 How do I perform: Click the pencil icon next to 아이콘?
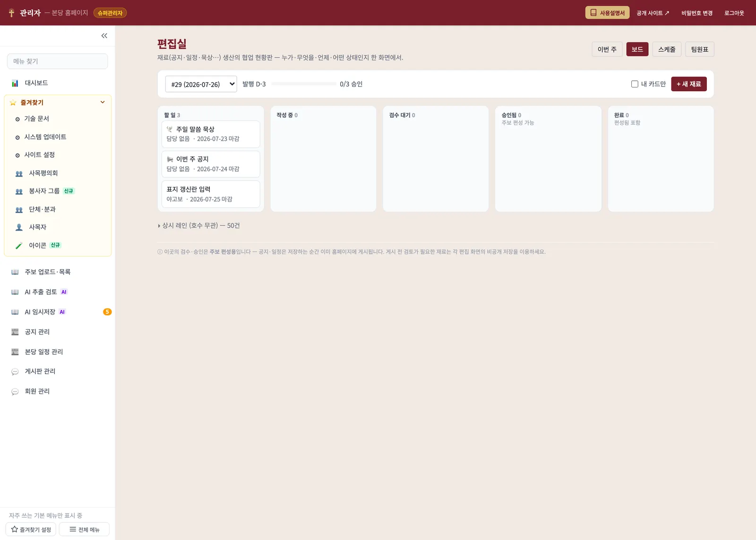[x=19, y=246]
